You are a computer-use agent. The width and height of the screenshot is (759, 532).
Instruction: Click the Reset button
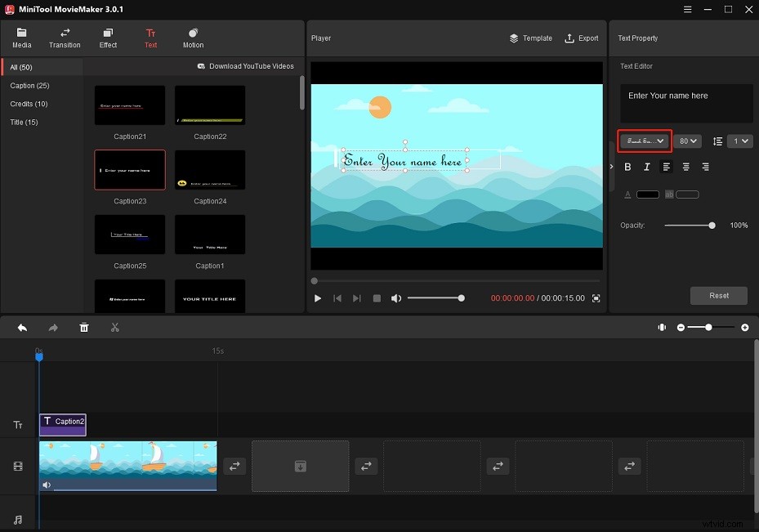pos(719,295)
